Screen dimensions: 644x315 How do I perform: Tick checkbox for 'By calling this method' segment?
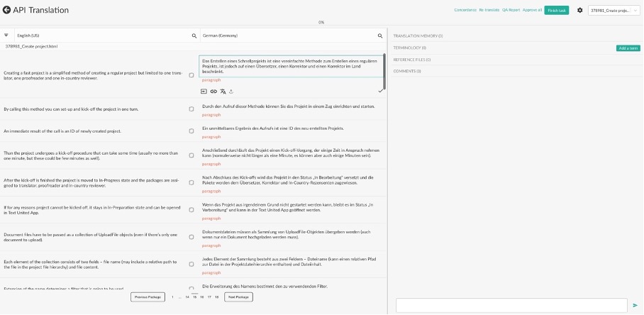(191, 109)
